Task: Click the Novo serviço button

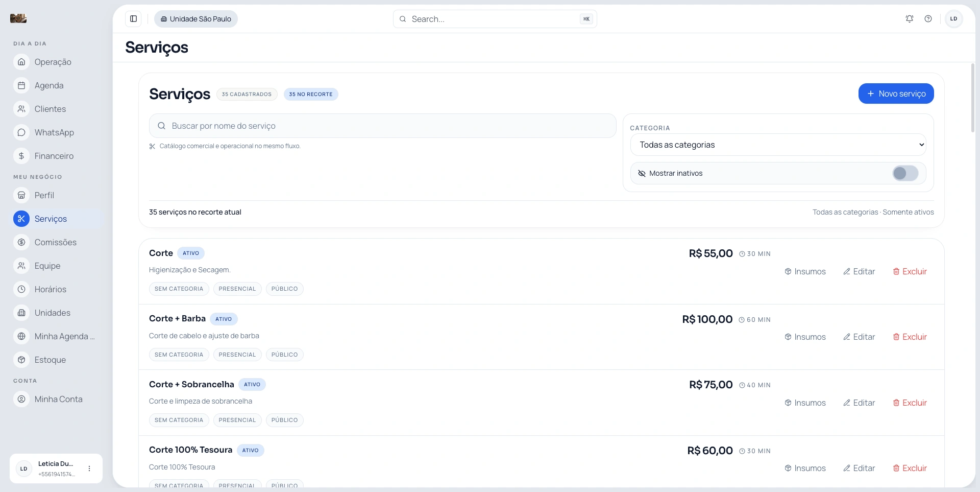Action: tap(896, 93)
